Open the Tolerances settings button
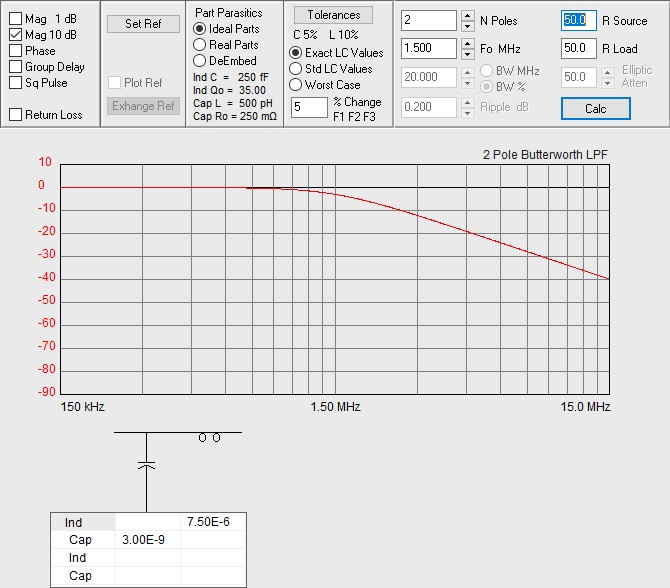The height and width of the screenshot is (588, 670). coord(333,15)
